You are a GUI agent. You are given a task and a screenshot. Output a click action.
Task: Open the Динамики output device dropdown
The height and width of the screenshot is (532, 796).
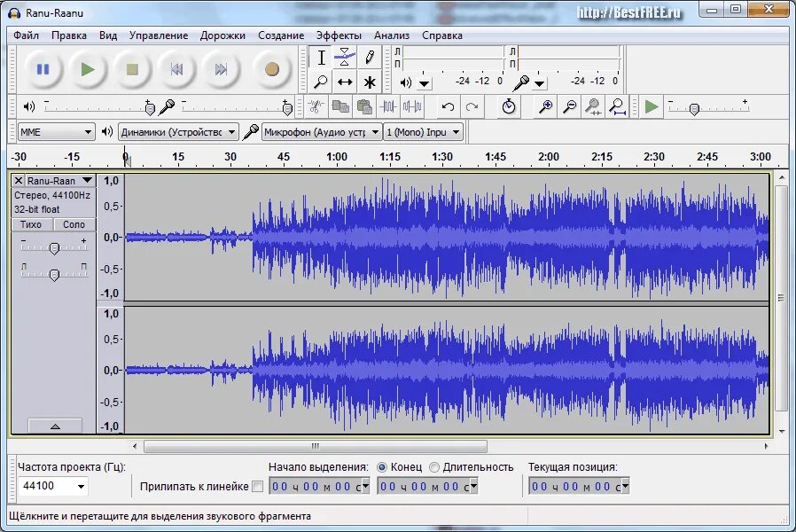178,132
